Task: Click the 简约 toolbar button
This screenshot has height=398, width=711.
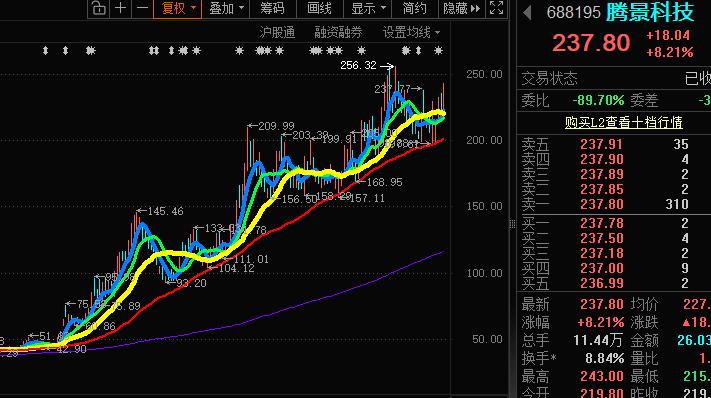Action: 414,8
